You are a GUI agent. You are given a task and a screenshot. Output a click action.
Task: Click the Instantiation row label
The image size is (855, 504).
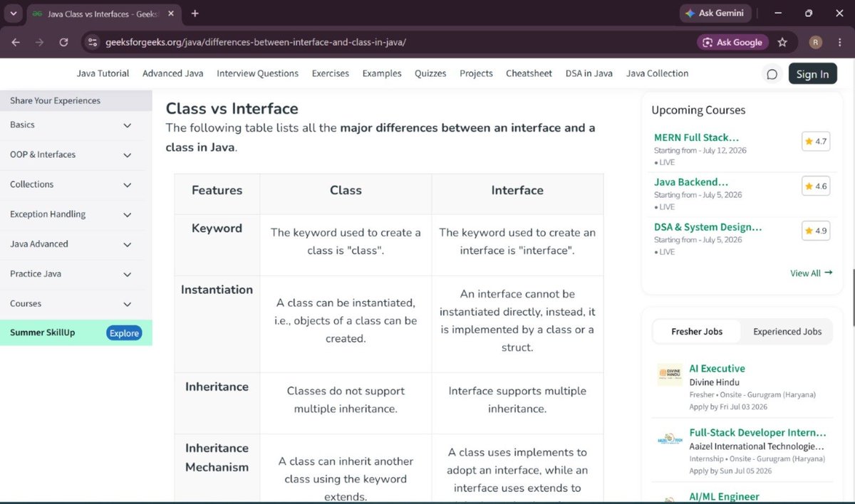click(217, 290)
